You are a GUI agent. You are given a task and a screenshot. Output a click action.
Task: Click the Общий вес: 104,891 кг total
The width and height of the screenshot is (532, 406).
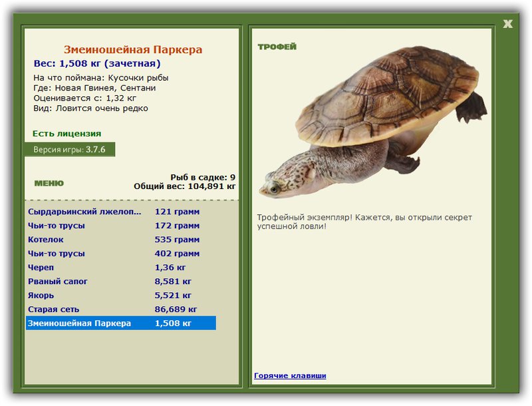coord(185,186)
